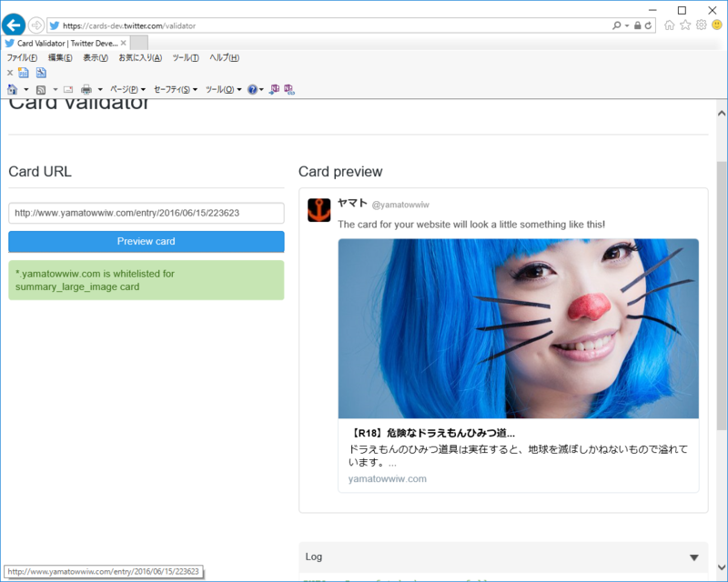This screenshot has width=728, height=582.
Task: Click the OneNote Linked Notes icon
Action: pos(289,89)
